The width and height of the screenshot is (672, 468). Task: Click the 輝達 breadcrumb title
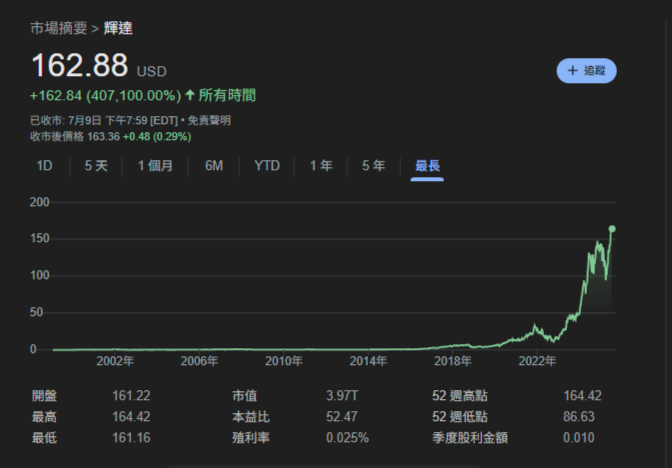[x=118, y=28]
